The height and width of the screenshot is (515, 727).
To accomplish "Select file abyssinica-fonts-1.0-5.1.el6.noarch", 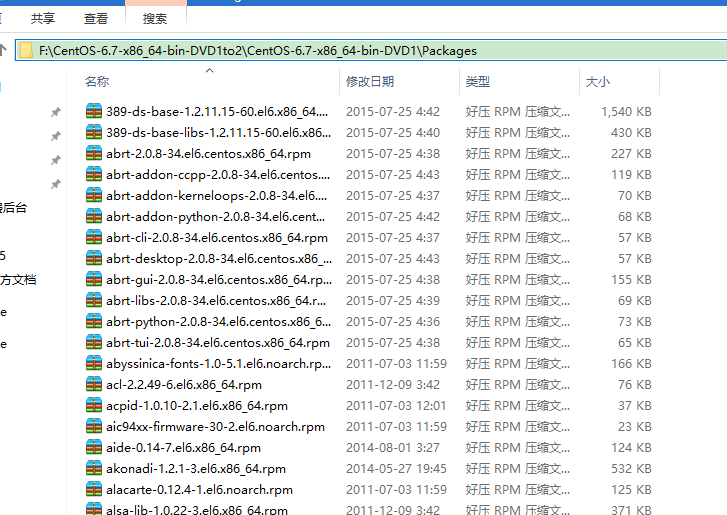I will click(218, 364).
